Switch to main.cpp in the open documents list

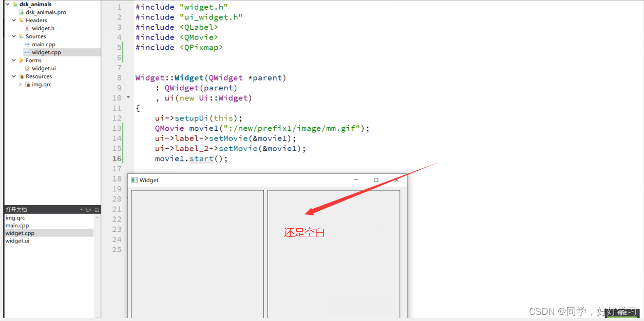point(17,225)
